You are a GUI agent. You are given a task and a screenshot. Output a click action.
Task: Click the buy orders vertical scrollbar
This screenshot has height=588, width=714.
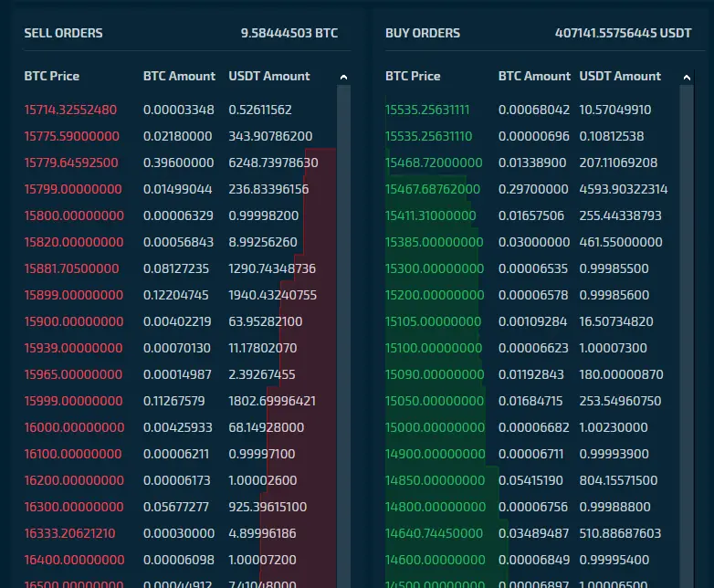[x=687, y=337]
